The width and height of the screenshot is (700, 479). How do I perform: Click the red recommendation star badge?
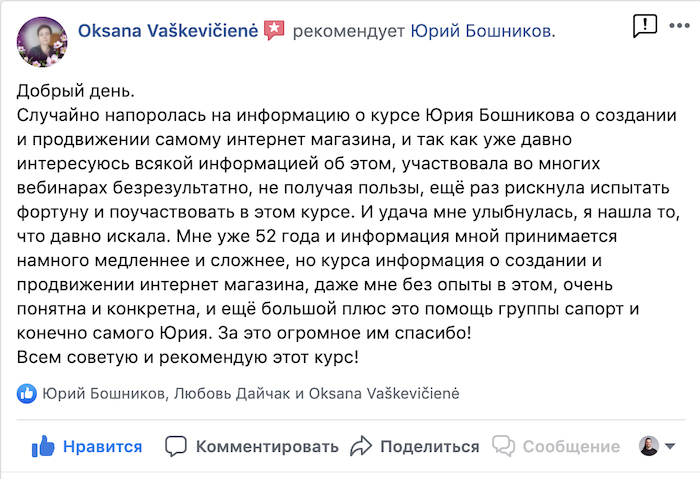tap(274, 30)
